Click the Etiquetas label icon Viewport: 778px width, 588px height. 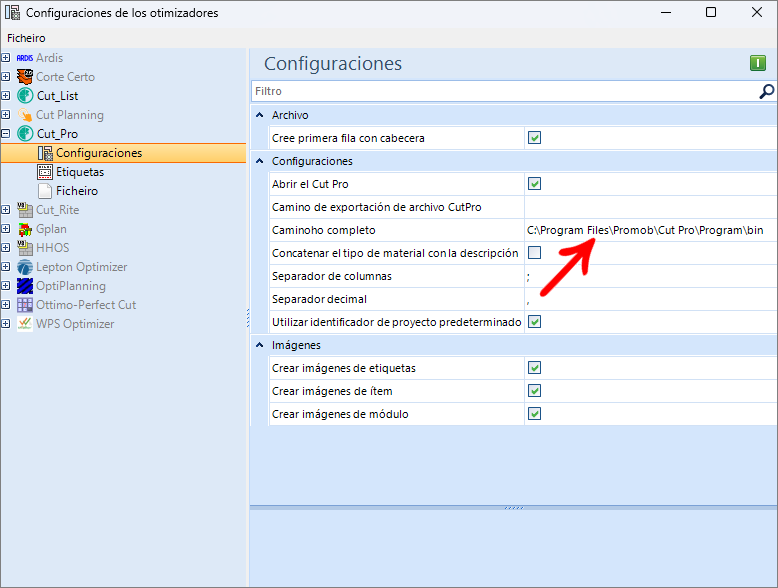click(x=45, y=172)
